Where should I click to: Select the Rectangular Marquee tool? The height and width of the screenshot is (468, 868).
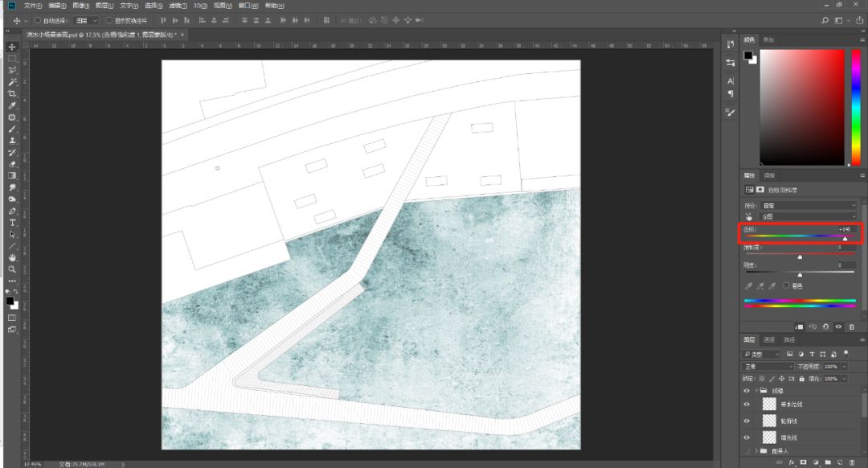point(12,59)
